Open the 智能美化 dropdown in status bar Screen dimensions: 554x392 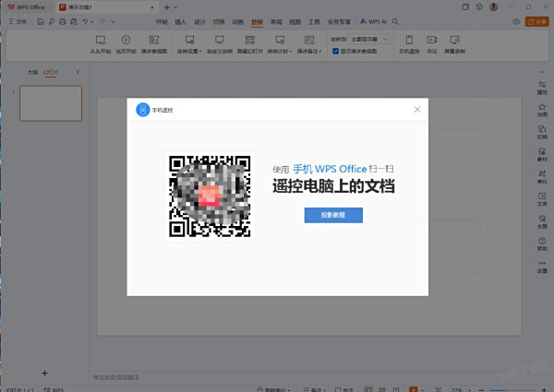click(273, 390)
